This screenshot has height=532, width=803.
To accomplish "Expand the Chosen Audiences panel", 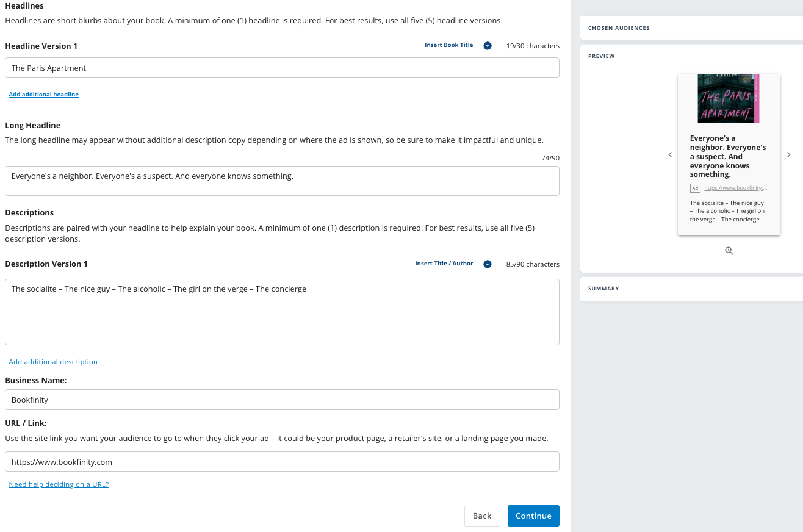I will tap(691, 28).
